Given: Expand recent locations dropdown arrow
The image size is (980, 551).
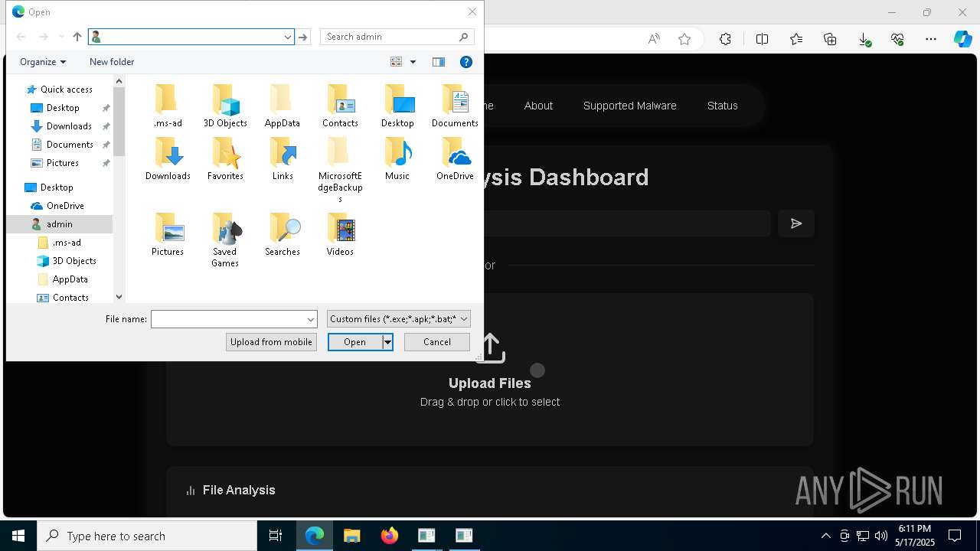Looking at the screenshot, I should tap(61, 37).
